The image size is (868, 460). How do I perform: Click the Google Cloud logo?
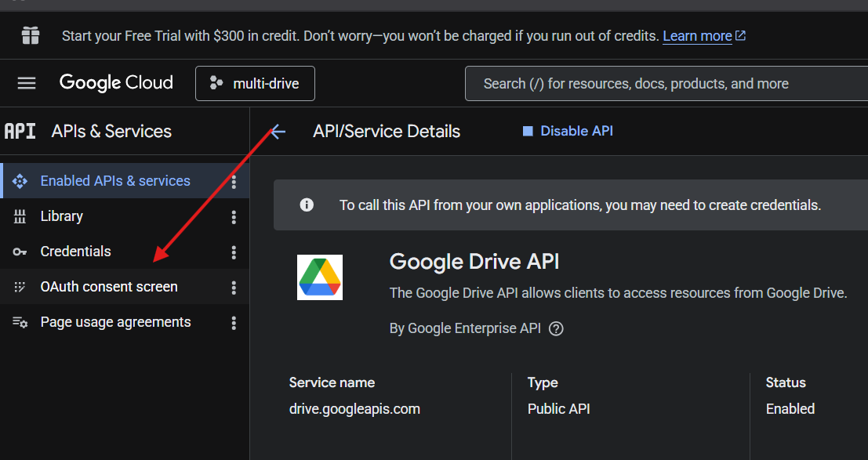pos(116,83)
